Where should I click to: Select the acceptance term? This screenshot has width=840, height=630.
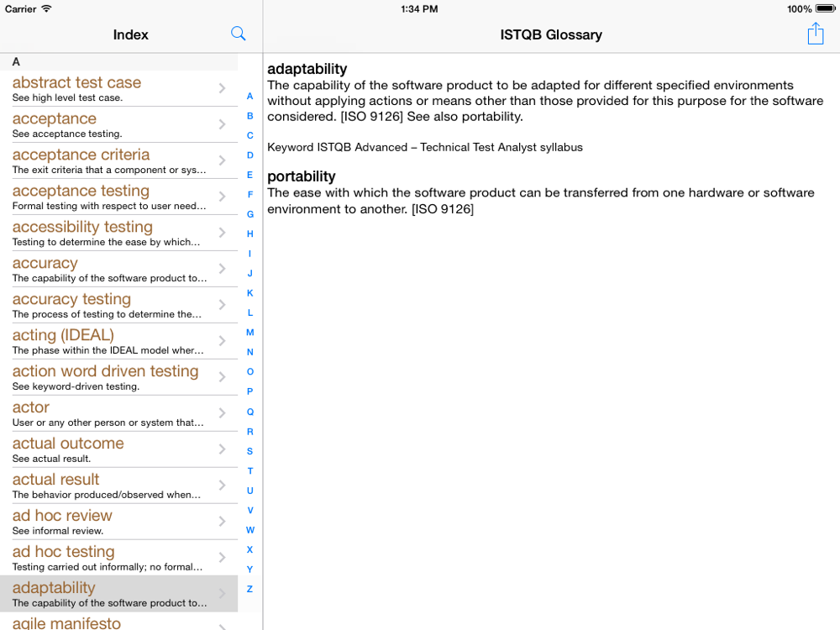tap(119, 125)
